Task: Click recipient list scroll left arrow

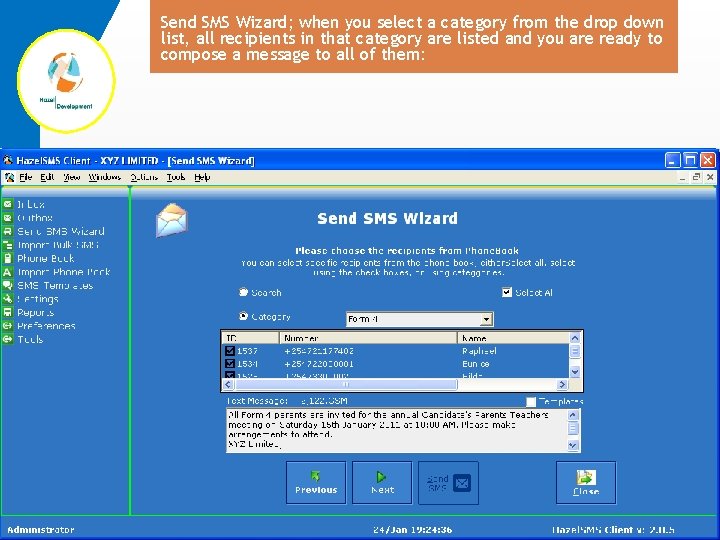Action: coord(229,385)
